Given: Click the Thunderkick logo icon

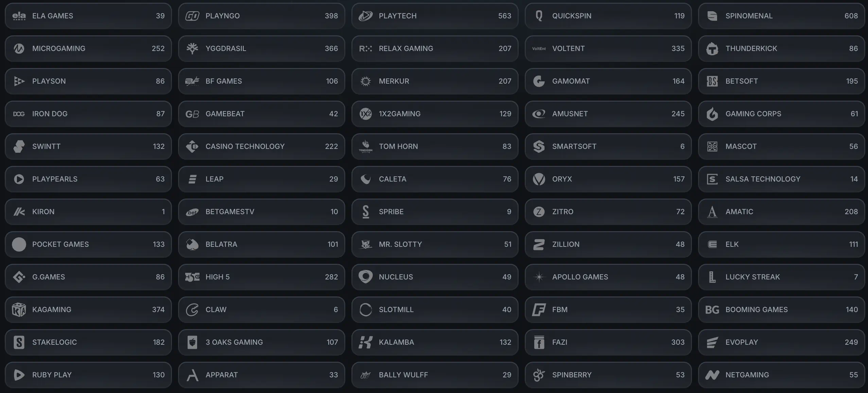Looking at the screenshot, I should (x=712, y=49).
